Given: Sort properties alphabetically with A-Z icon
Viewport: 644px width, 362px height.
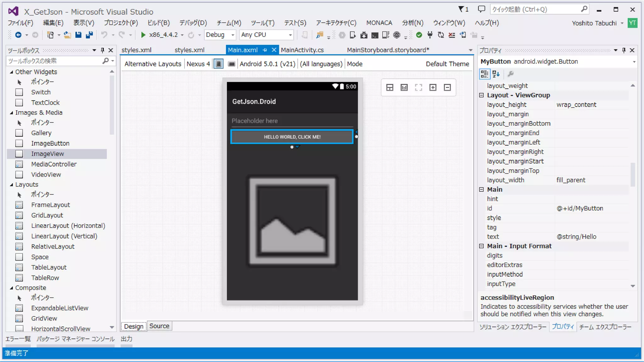Looking at the screenshot, I should (x=496, y=74).
